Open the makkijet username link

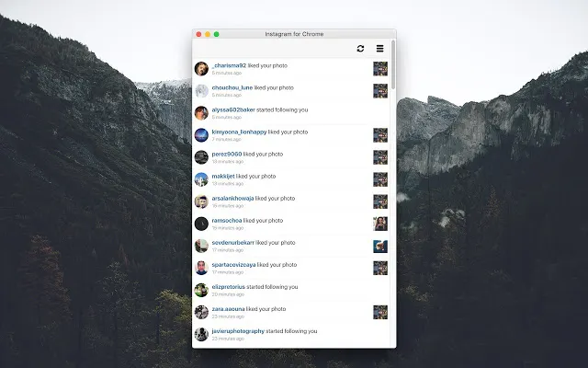coord(223,177)
